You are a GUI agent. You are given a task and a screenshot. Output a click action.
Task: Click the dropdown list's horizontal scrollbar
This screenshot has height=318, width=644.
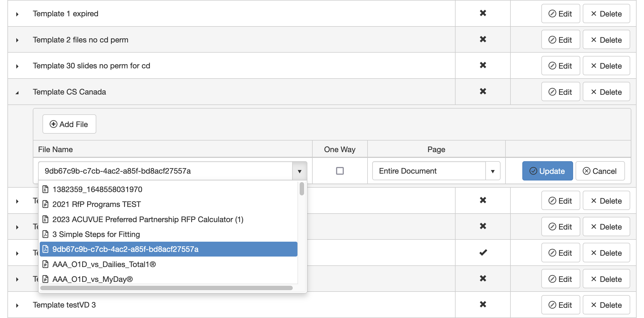tap(166, 288)
